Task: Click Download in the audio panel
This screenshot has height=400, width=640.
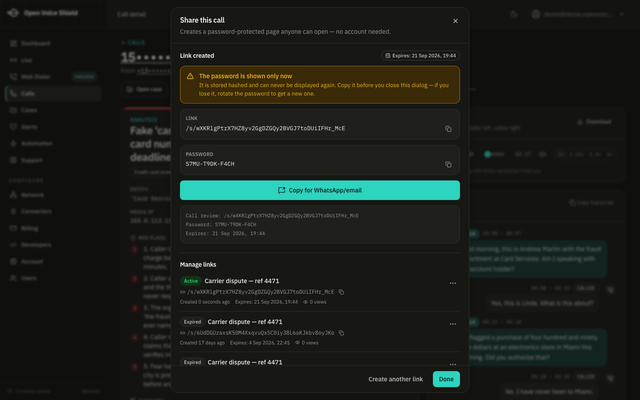Action: [x=594, y=122]
